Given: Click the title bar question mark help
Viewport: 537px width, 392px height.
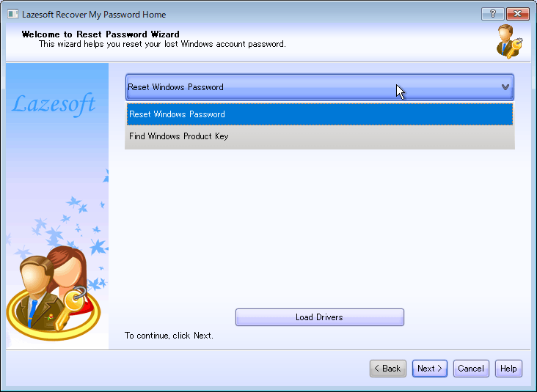Looking at the screenshot, I should pyautogui.click(x=492, y=14).
